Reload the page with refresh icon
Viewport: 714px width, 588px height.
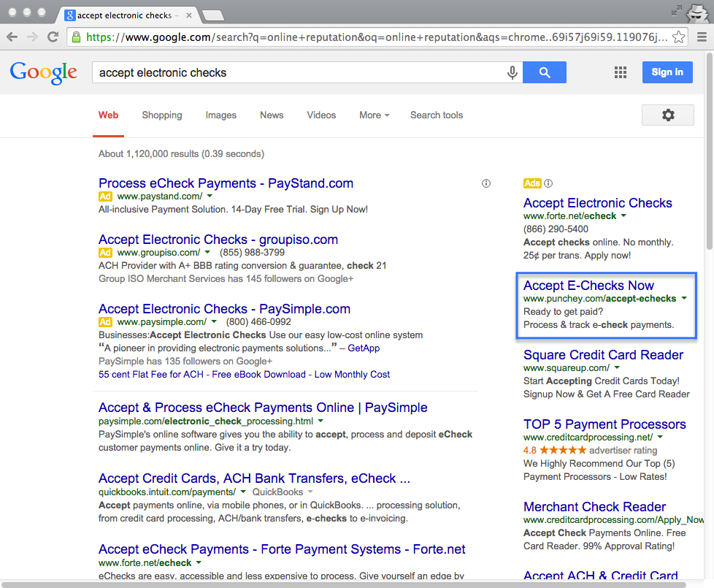click(x=53, y=37)
